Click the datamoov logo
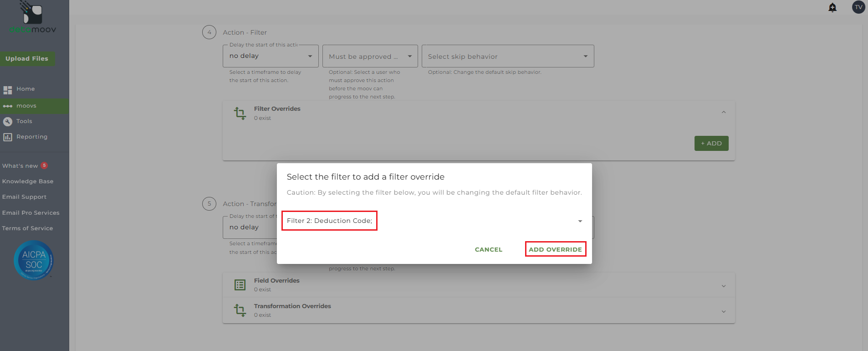This screenshot has height=351, width=868. (x=33, y=18)
